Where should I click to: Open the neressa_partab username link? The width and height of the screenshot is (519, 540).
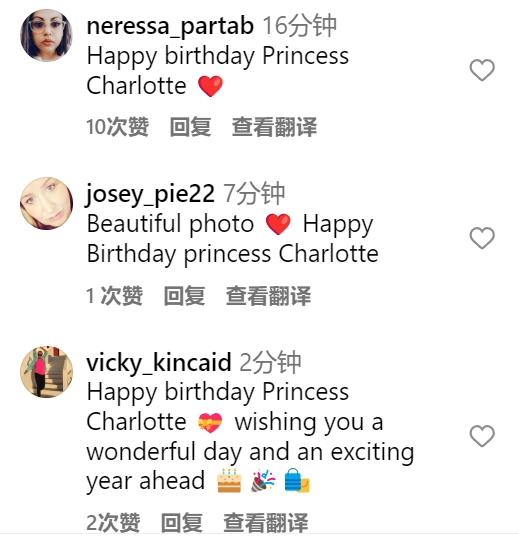(170, 27)
